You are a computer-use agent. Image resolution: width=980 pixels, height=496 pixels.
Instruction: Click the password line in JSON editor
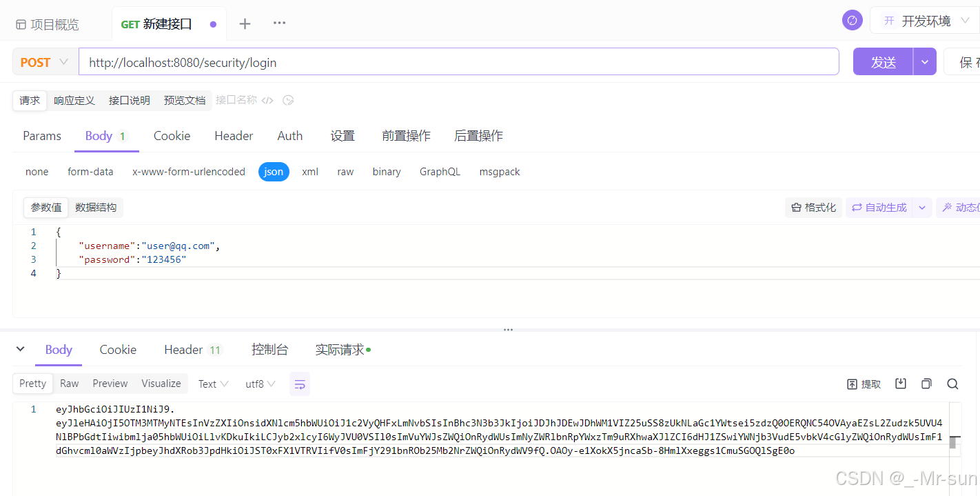[x=133, y=259]
